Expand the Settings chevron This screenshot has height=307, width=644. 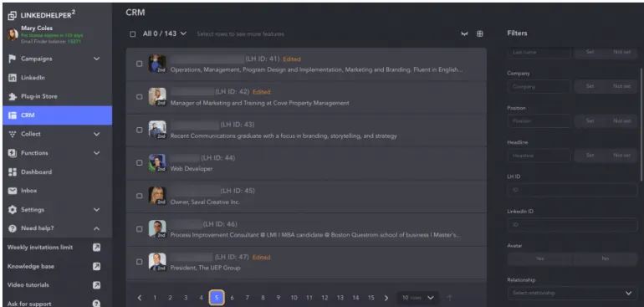pos(96,210)
